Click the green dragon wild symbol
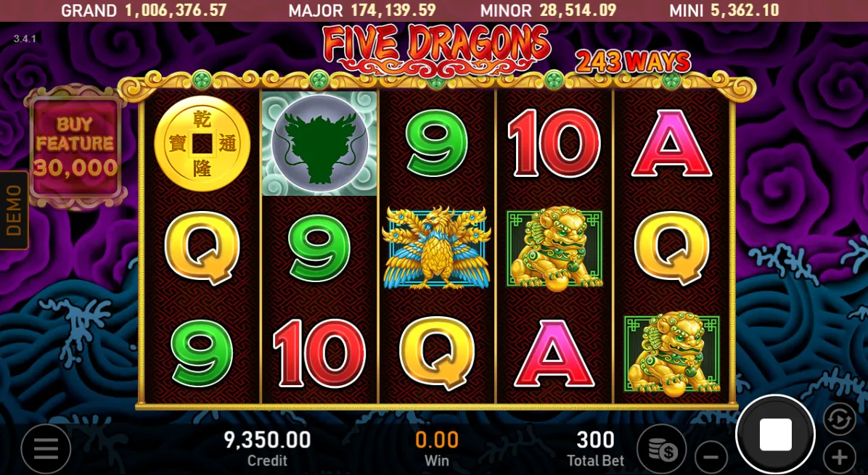The height and width of the screenshot is (475, 868). tap(319, 144)
